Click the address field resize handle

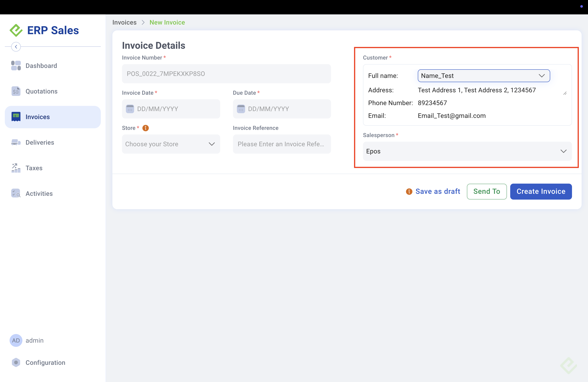coord(565,93)
